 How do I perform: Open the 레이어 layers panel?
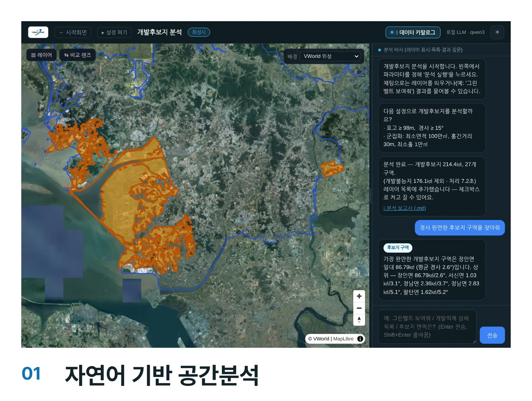coord(41,55)
